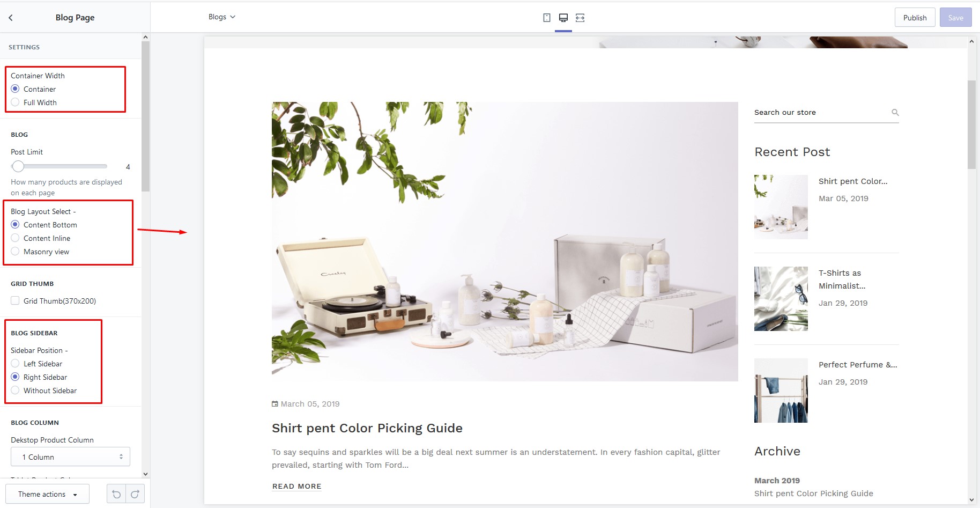Expand the Theme actions menu
980x508 pixels.
[x=47, y=494]
